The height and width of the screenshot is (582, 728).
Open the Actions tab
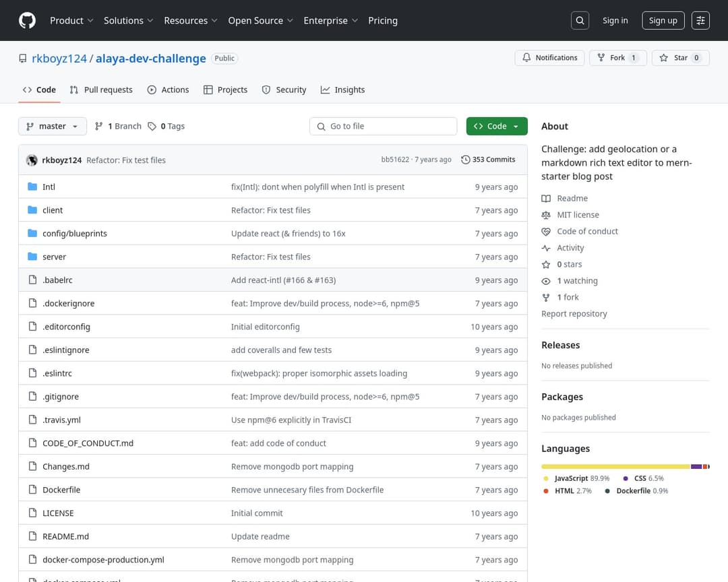click(x=168, y=90)
